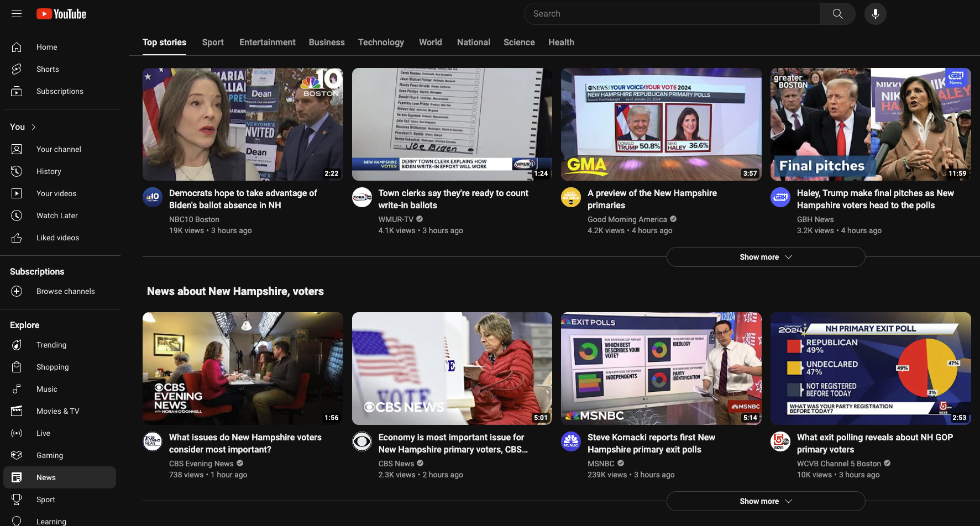Open Your channel in sidebar
This screenshot has height=526, width=980.
pos(60,149)
